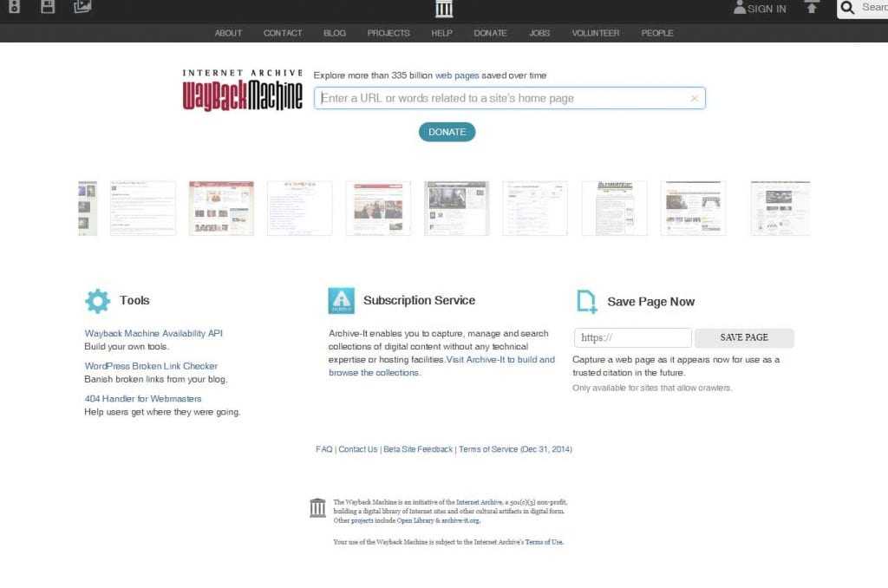Click the user icon beside SIGN IN
This screenshot has width=888, height=588.
pyautogui.click(x=740, y=7)
